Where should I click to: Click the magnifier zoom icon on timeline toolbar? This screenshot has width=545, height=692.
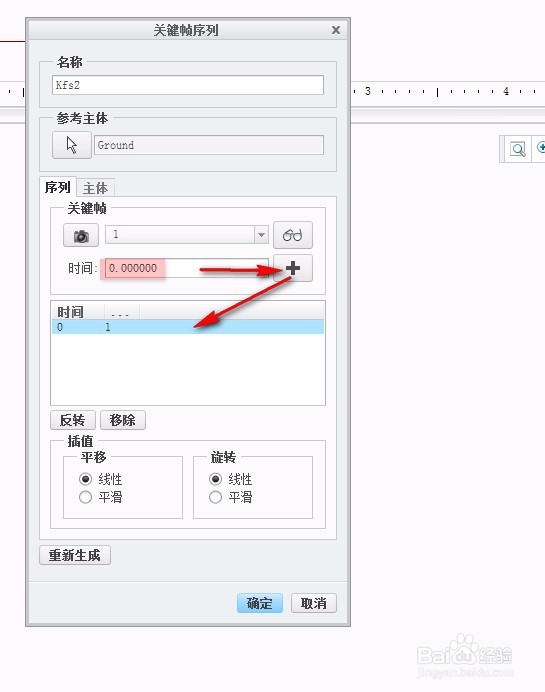[x=517, y=149]
